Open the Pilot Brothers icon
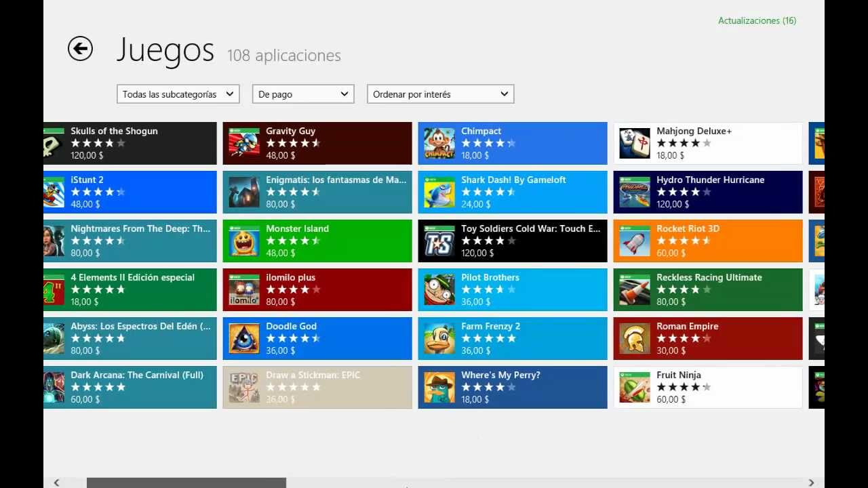This screenshot has height=488, width=868. [439, 289]
